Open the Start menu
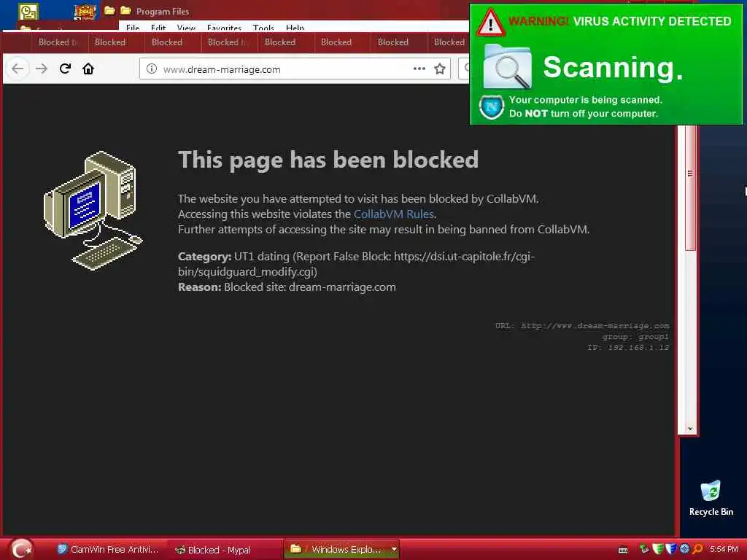The width and height of the screenshot is (747, 560). 21,549
